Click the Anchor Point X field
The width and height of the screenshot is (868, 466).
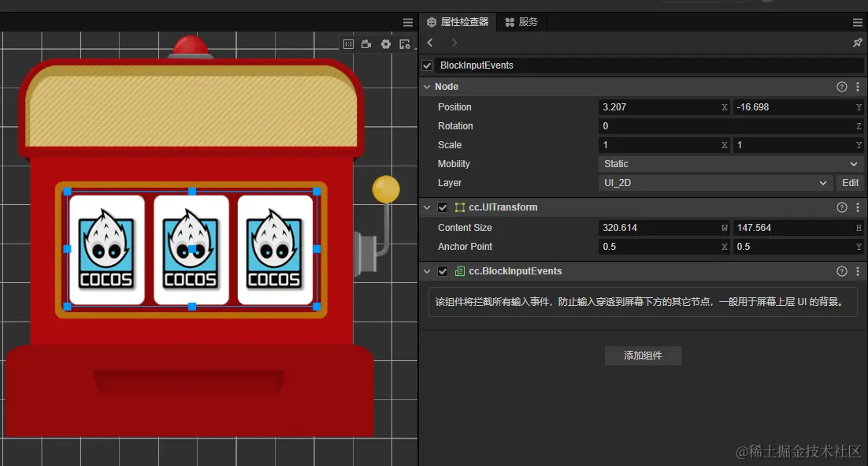tap(664, 247)
